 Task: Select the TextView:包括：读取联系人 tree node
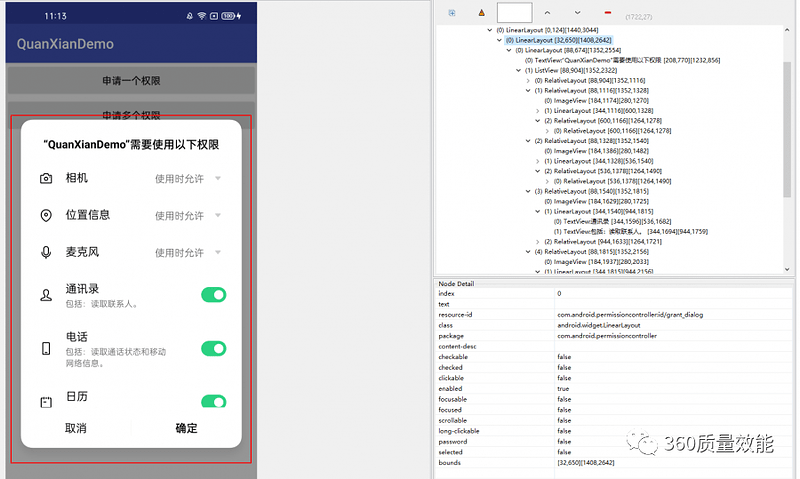(631, 232)
